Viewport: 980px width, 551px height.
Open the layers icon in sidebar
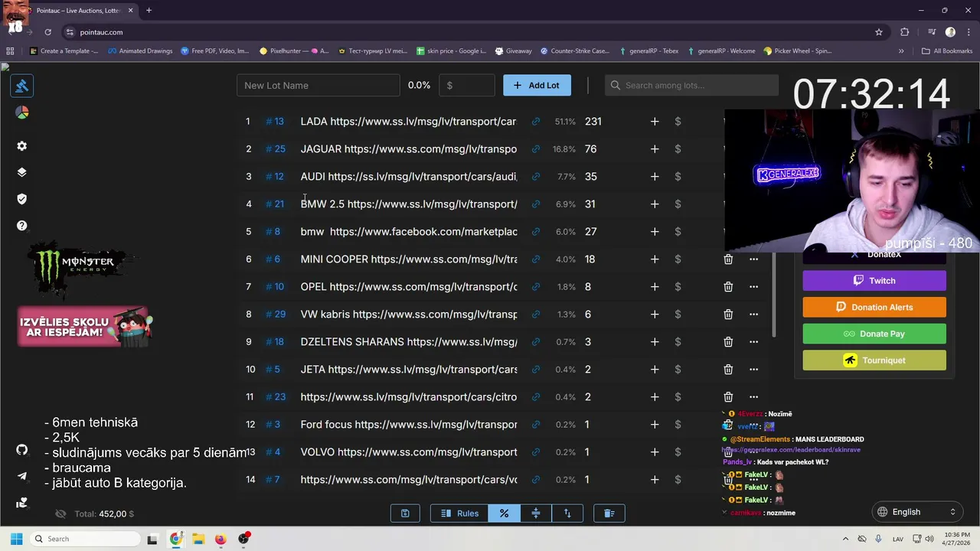pos(22,172)
